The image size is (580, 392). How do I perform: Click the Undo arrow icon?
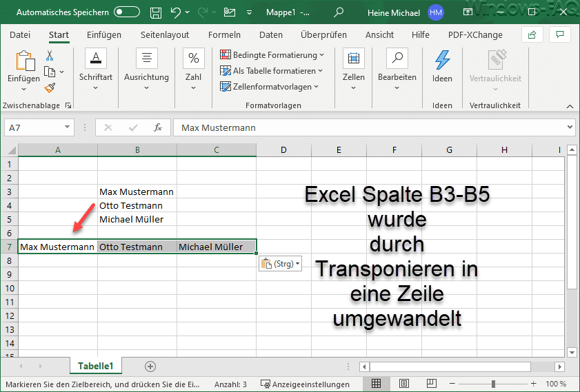176,12
